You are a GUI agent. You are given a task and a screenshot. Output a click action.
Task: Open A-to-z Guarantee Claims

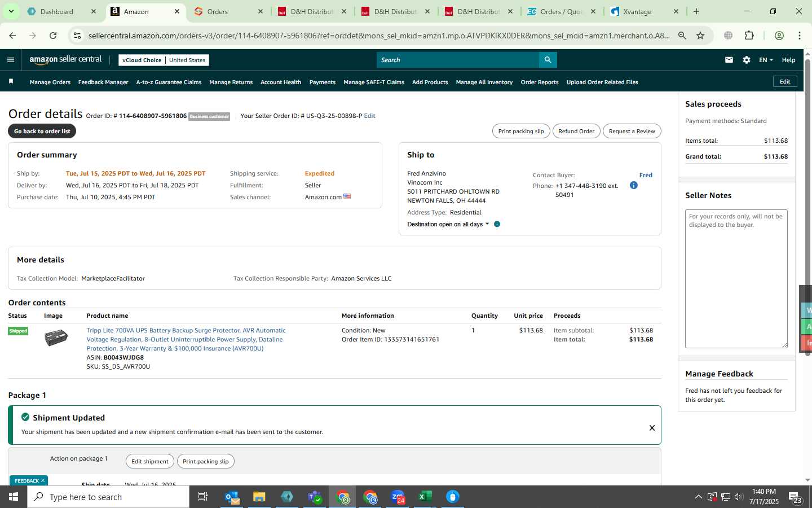tap(169, 82)
